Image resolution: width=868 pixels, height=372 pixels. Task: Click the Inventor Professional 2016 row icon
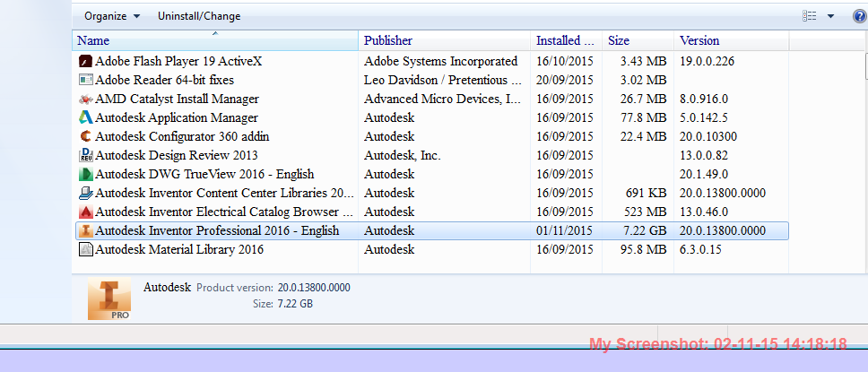click(x=85, y=231)
